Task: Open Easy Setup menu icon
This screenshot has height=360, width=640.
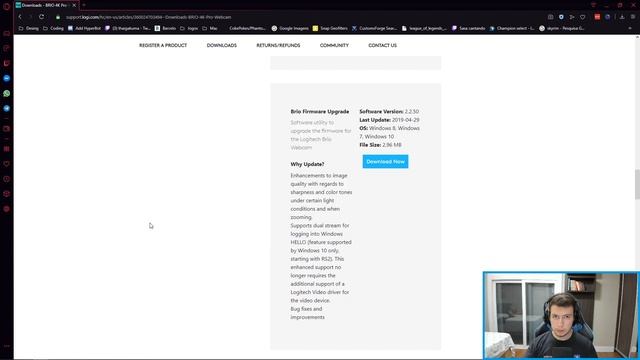Action: click(633, 17)
